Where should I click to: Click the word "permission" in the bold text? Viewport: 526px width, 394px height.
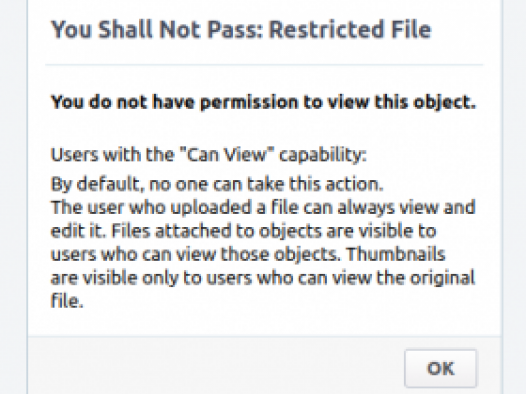click(x=249, y=103)
